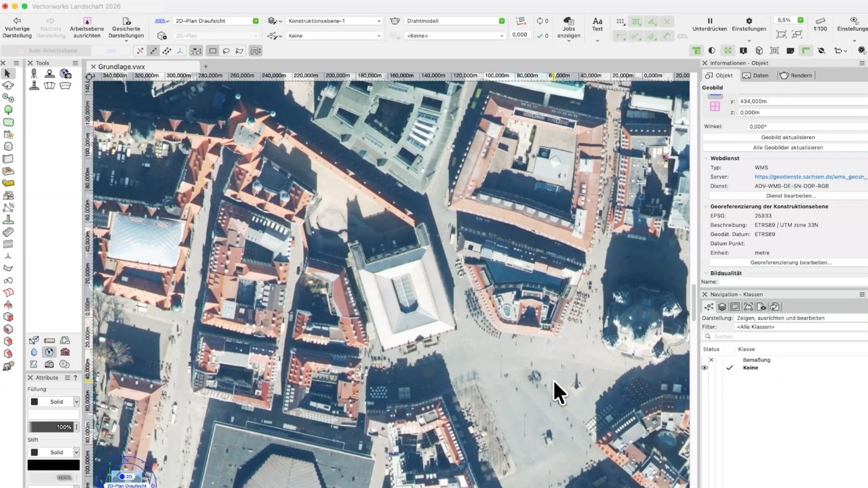Switch to the Rendern tab
This screenshot has height=488, width=868.
tap(796, 75)
